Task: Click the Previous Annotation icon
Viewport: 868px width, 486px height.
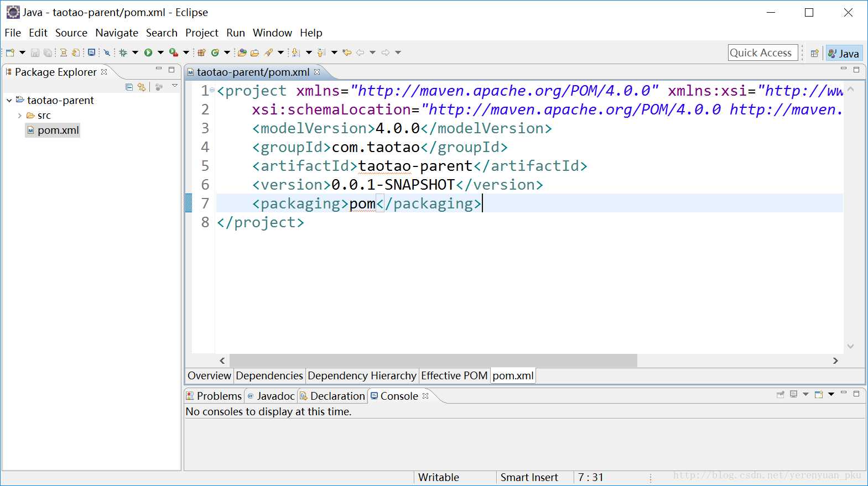Action: pos(321,53)
